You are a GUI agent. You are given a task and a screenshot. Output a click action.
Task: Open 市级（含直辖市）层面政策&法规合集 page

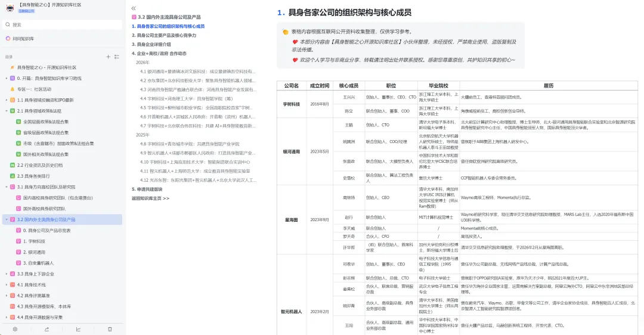(58, 144)
